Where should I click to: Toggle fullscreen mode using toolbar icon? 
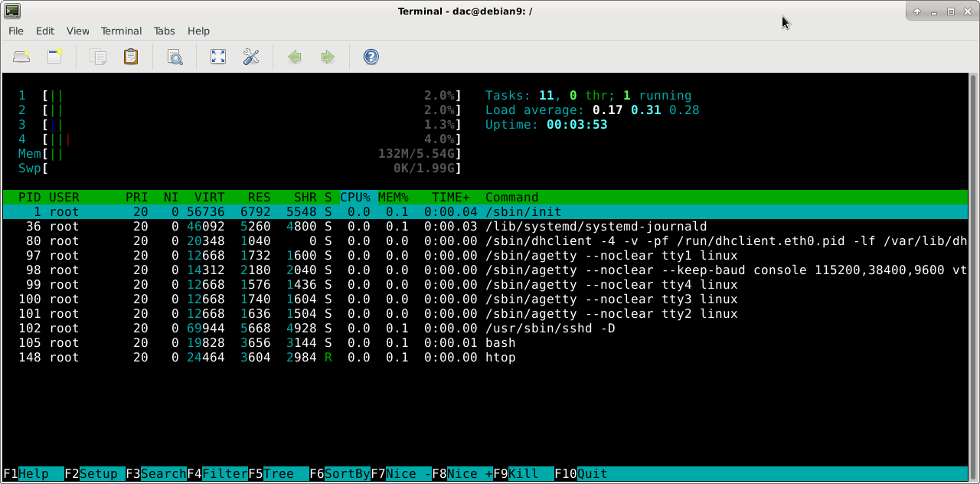218,57
